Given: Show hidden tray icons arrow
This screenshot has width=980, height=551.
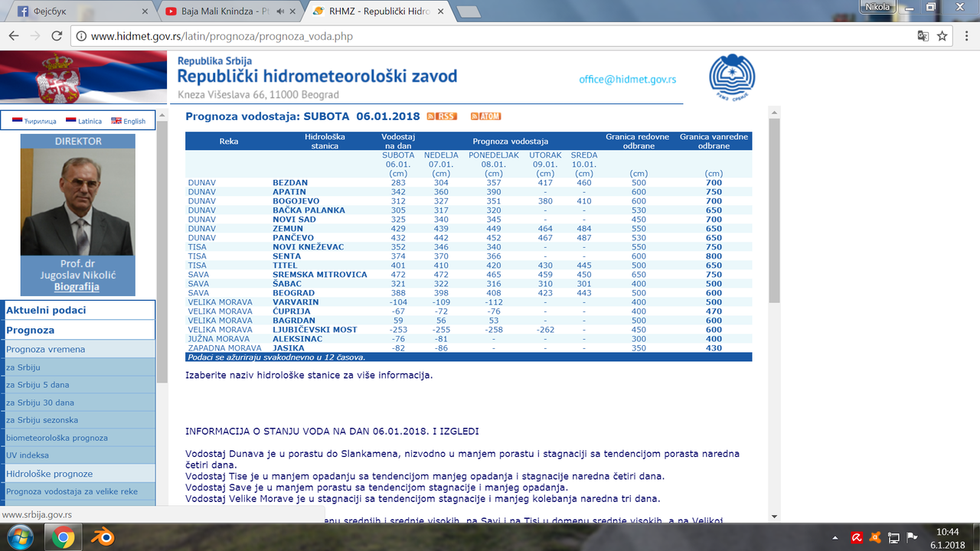Looking at the screenshot, I should [836, 538].
